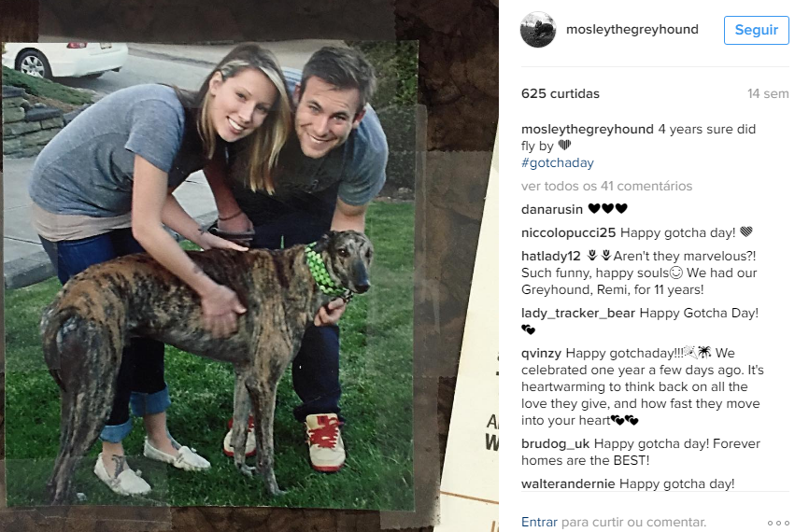Visit brudog_uk profile
The image size is (795, 532).
[555, 444]
